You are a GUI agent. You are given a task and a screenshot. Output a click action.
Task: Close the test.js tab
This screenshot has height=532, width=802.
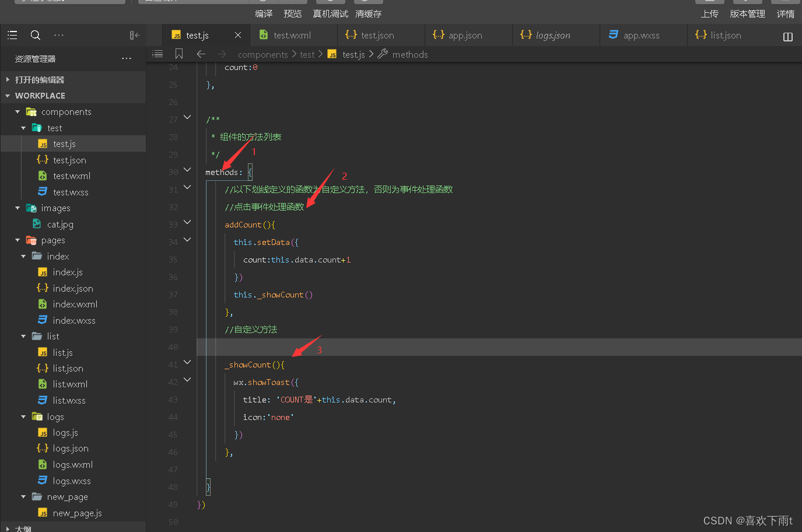[238, 35]
